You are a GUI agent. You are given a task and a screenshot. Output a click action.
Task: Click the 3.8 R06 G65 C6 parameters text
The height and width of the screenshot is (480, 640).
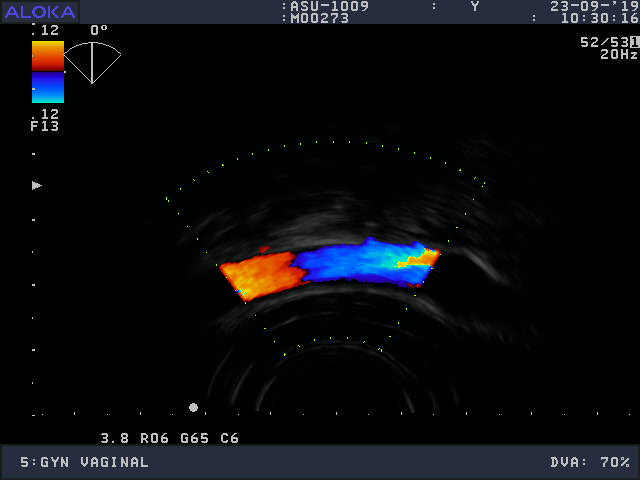[169, 438]
